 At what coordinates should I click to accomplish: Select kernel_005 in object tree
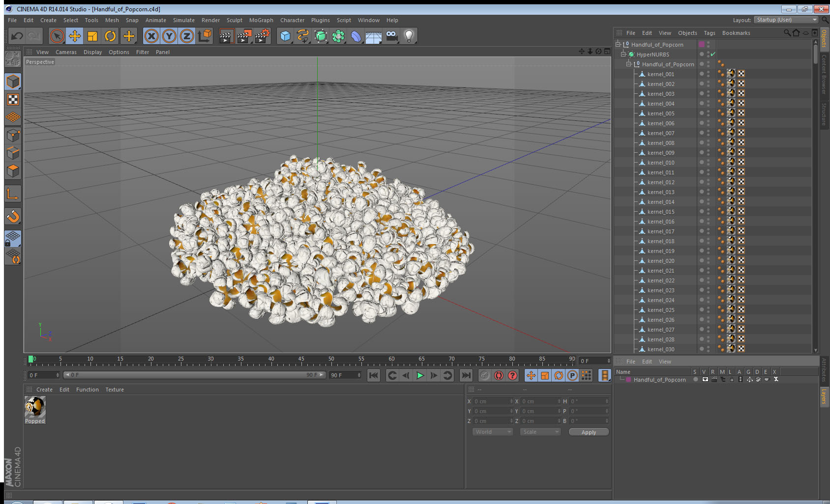point(661,113)
